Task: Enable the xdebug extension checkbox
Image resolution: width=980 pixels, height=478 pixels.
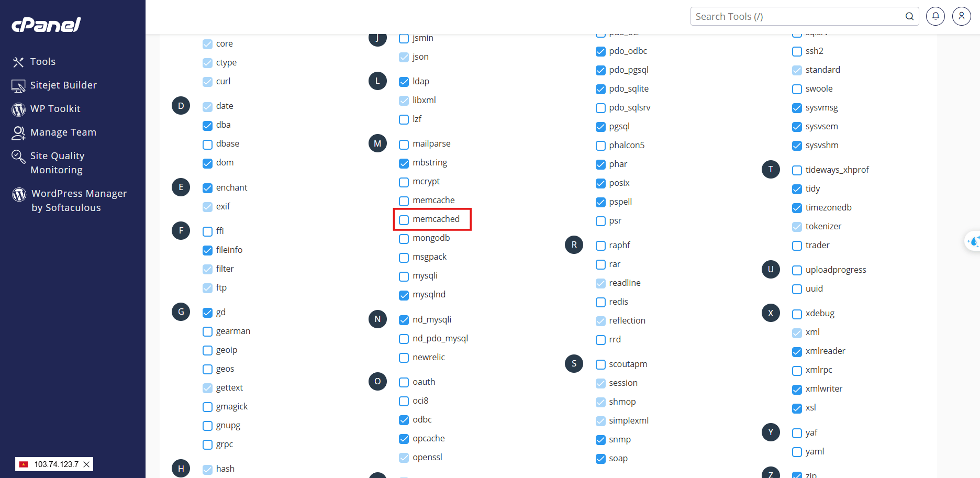Action: point(797,314)
